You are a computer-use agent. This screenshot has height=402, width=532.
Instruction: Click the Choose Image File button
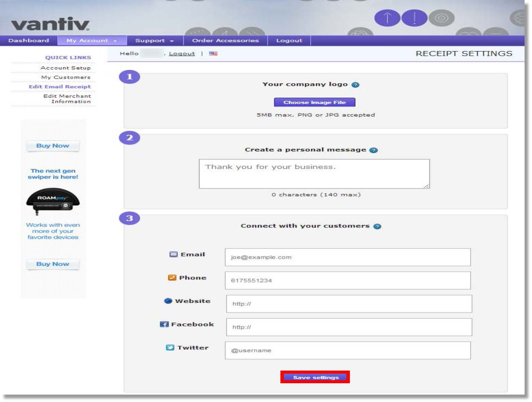315,102
